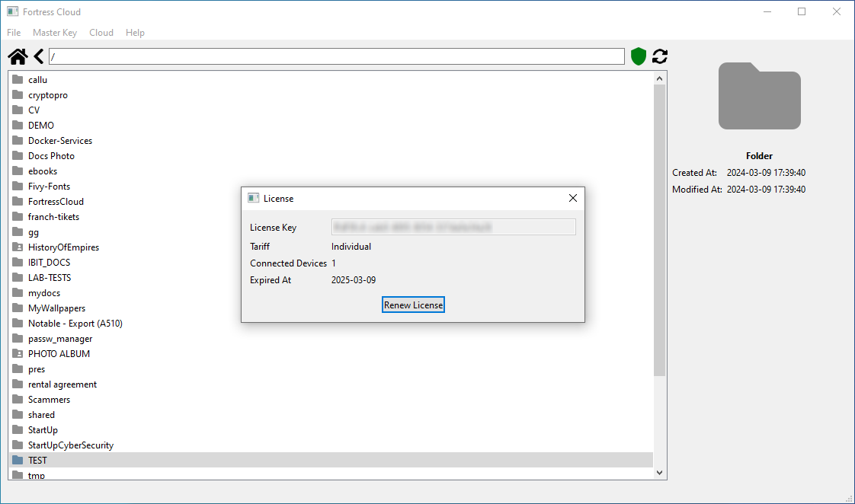Open the DEMO folder
Viewport: 855px width, 504px height.
[x=40, y=125]
